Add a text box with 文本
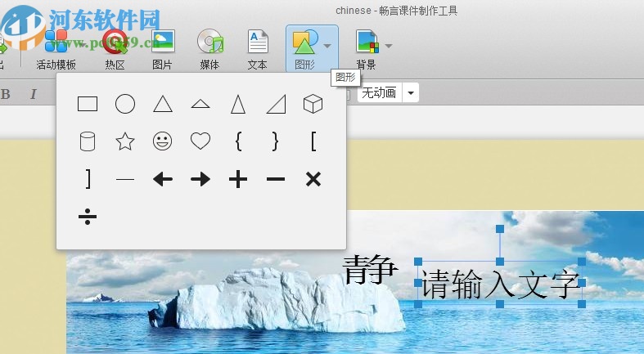644x354 pixels. pyautogui.click(x=258, y=48)
